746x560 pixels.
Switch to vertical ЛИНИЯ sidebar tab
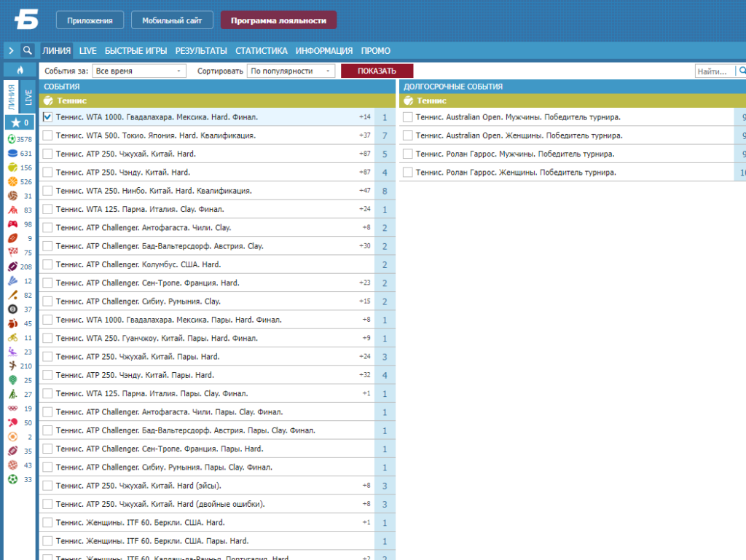(11, 97)
